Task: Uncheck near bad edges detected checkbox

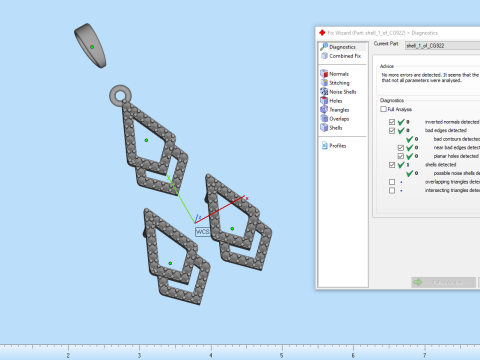Action: pos(401,148)
